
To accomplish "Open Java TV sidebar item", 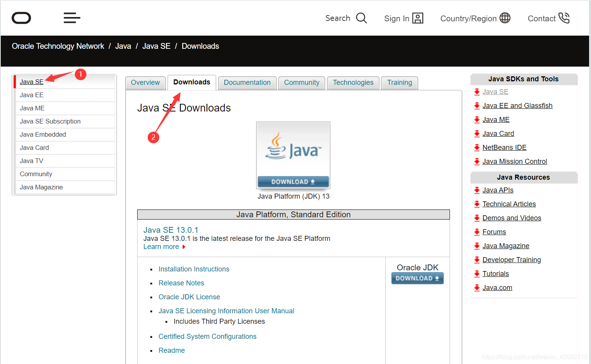I will (64, 161).
